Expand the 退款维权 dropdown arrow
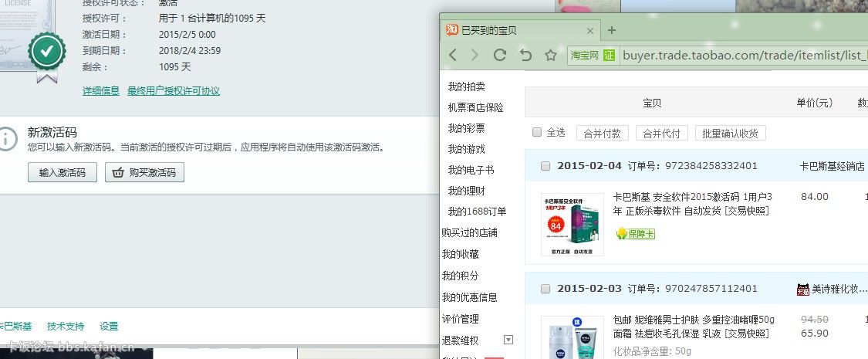This screenshot has width=868, height=359. pos(508,340)
